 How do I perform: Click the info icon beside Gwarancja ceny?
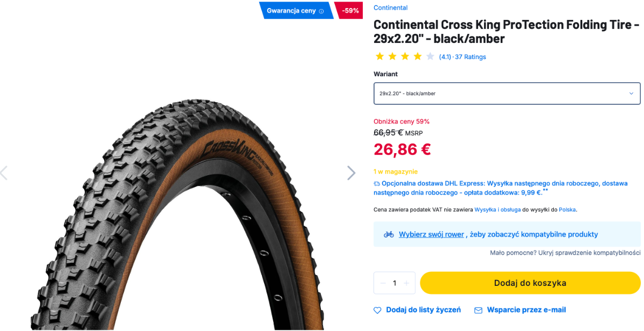[x=321, y=11]
